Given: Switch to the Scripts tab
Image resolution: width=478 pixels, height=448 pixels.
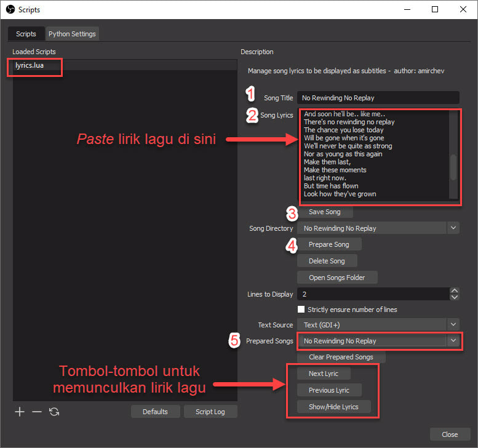Looking at the screenshot, I should (x=26, y=34).
